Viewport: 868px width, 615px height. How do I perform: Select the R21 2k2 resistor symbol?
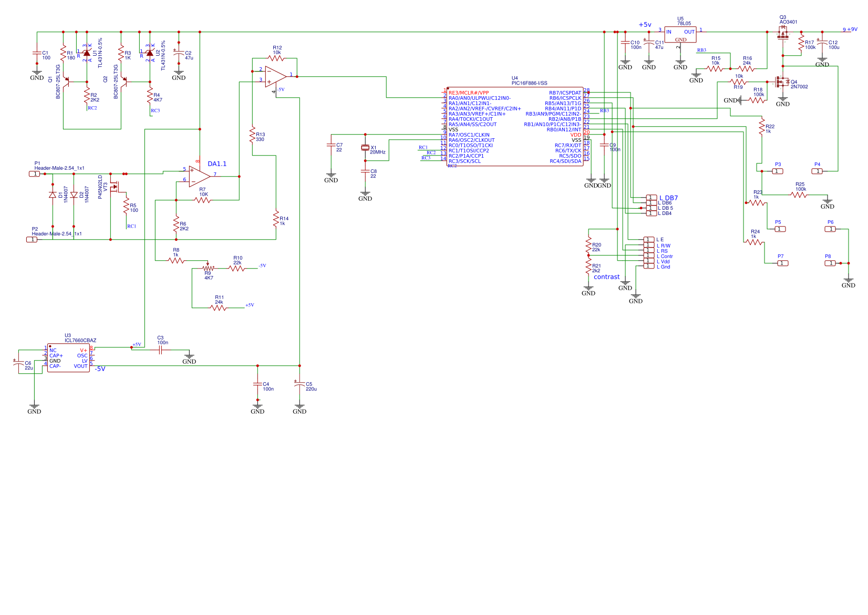588,267
